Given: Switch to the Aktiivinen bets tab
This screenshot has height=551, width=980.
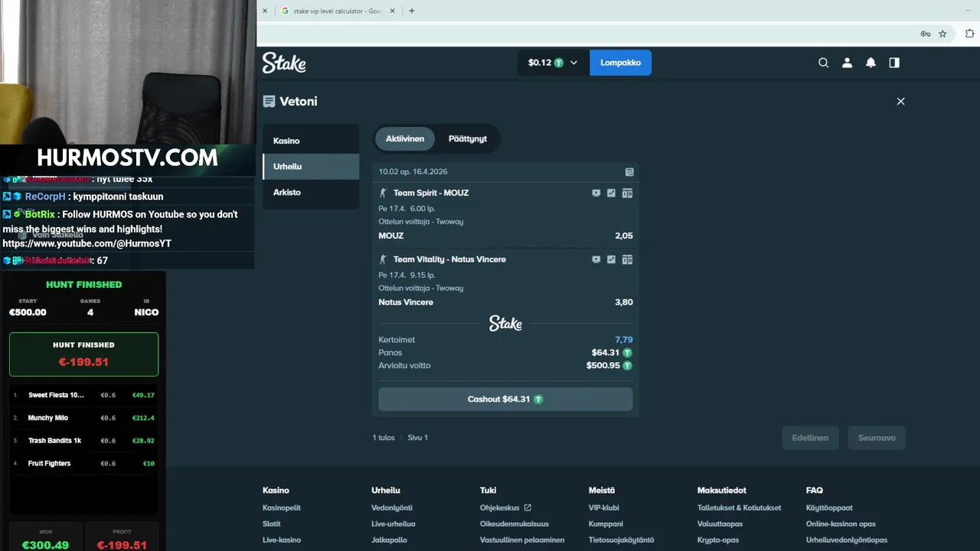Looking at the screenshot, I should click(405, 139).
